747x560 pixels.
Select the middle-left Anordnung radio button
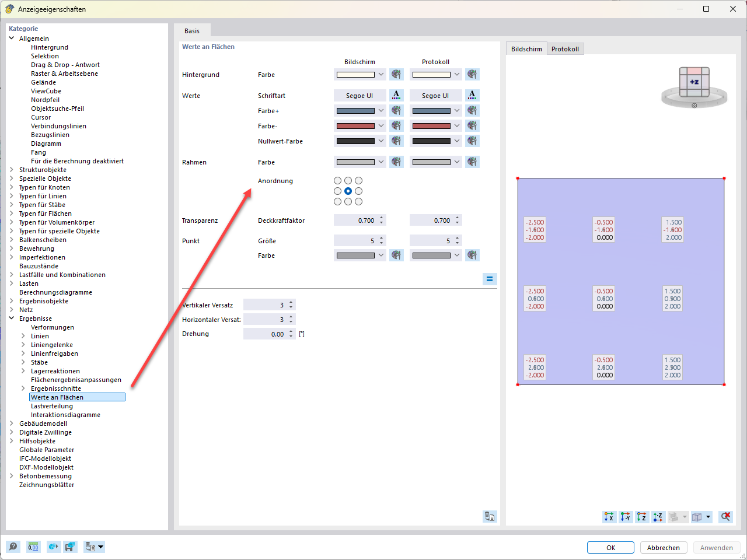(337, 191)
